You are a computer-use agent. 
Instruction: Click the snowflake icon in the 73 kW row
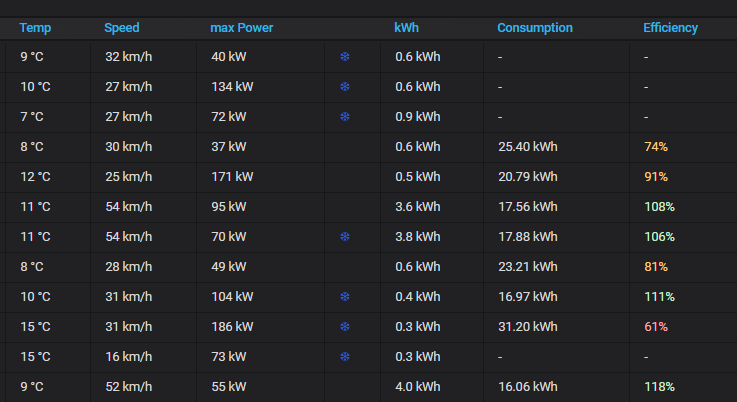point(345,357)
